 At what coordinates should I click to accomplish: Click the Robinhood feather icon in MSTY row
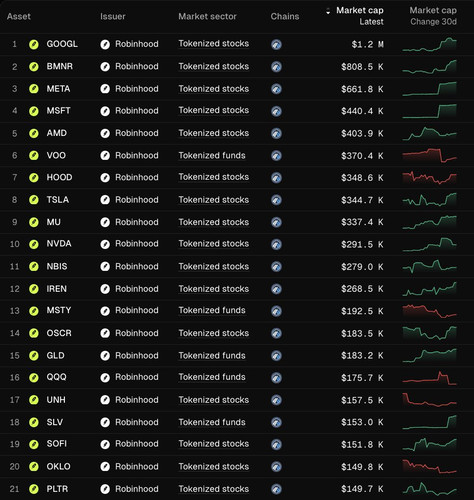[105, 311]
